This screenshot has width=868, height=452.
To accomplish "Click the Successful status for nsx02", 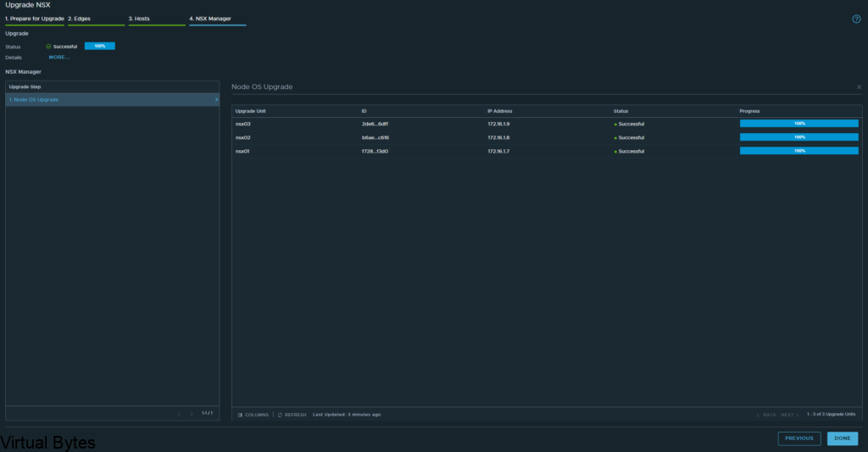I will point(630,137).
